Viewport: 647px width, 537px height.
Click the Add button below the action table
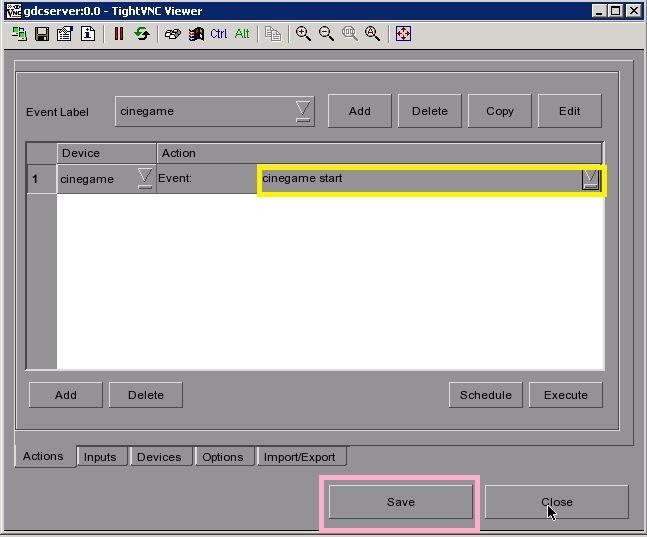66,395
